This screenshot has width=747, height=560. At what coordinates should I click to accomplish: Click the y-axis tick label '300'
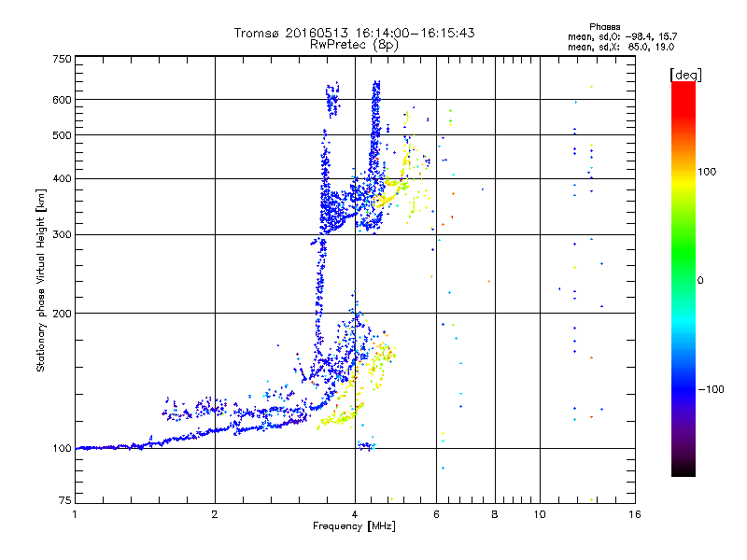[62, 235]
